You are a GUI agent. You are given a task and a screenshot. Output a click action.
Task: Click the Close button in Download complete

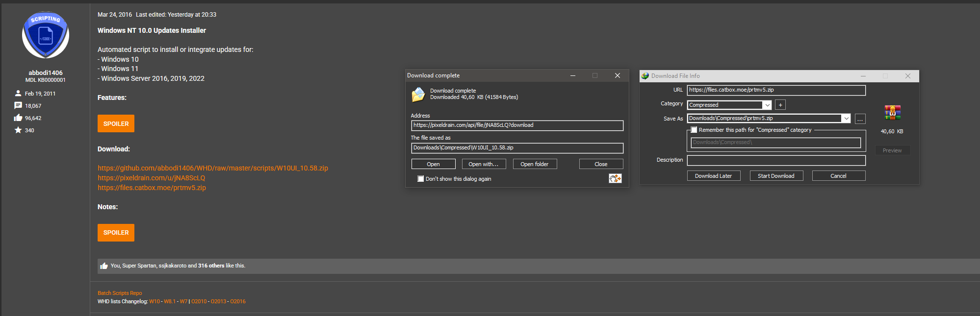click(x=601, y=164)
